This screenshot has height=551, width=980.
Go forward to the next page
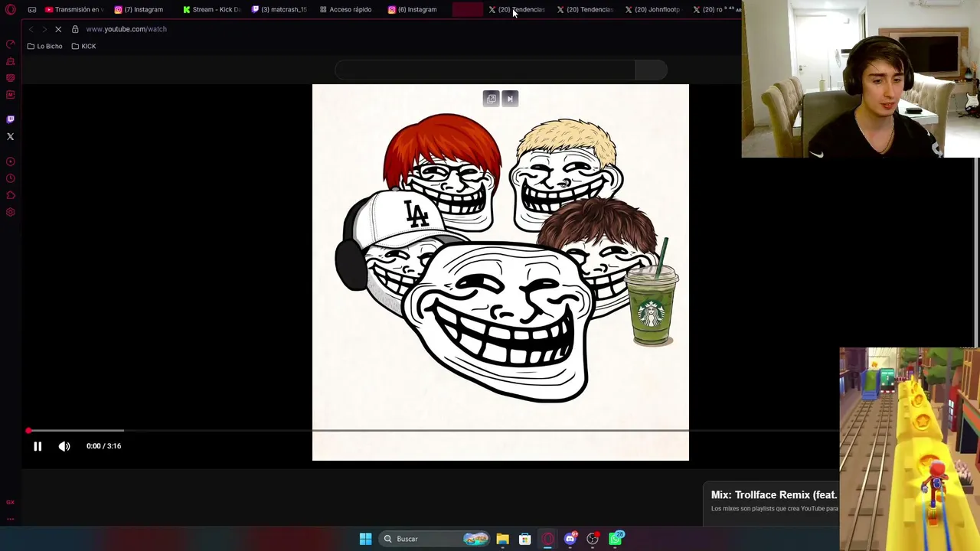pos(44,29)
